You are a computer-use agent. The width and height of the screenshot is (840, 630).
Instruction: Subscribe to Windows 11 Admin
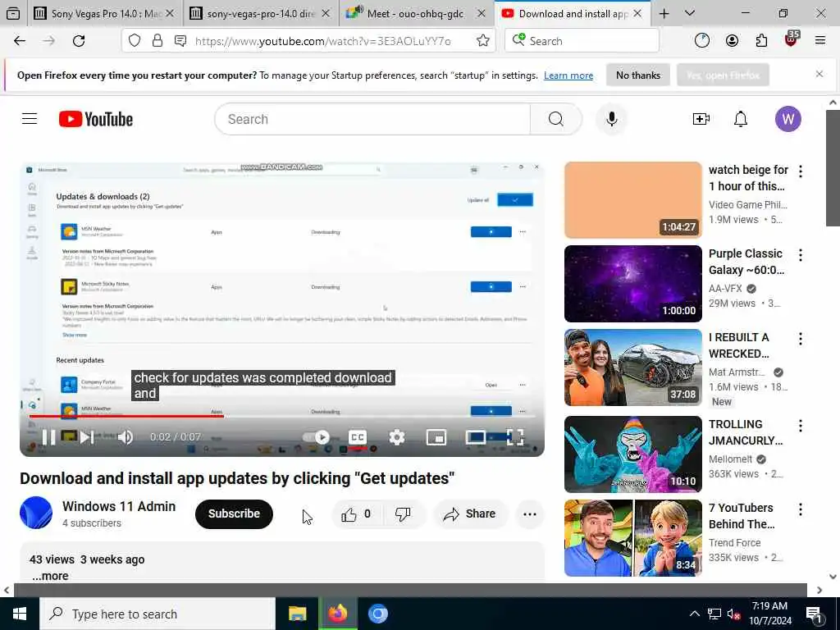tap(234, 514)
